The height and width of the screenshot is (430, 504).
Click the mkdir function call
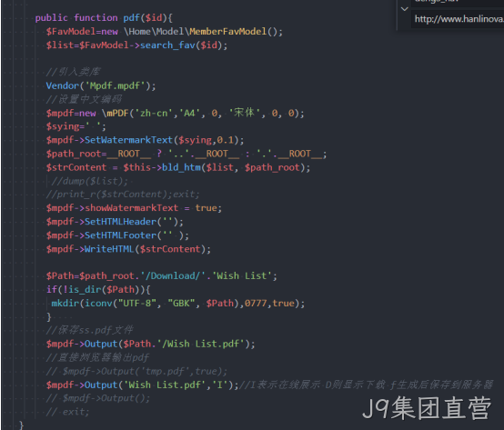click(66, 303)
